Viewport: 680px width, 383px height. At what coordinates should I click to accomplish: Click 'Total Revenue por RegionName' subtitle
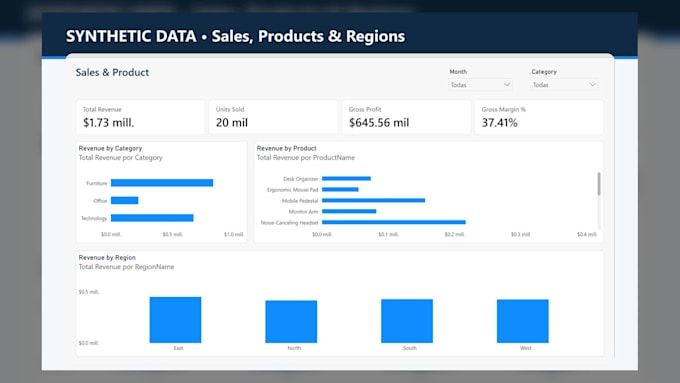click(126, 267)
